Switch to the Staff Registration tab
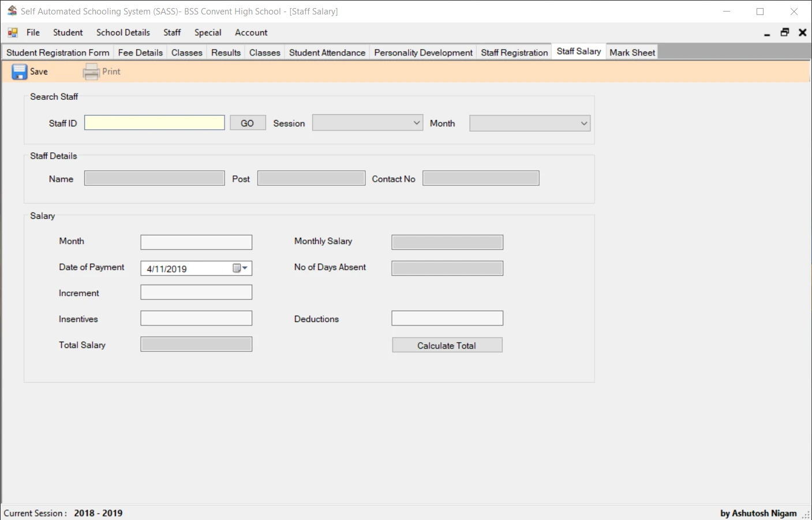This screenshot has height=520, width=812. pyautogui.click(x=514, y=52)
